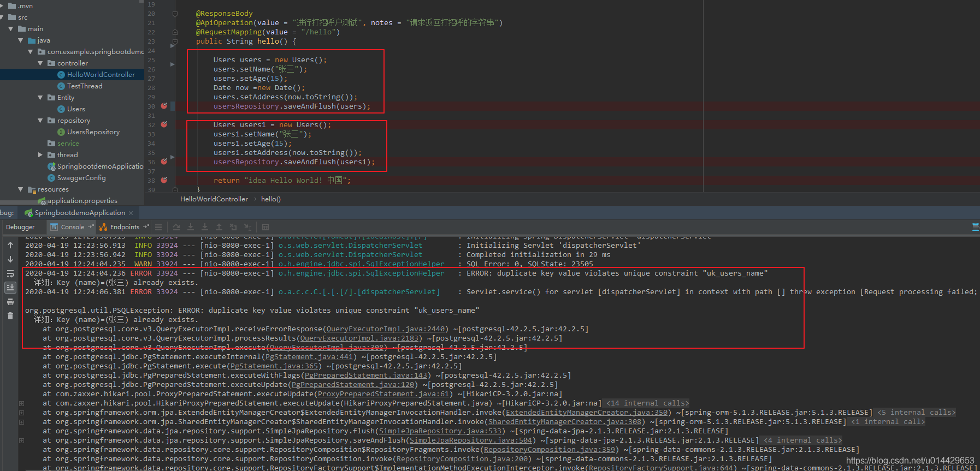Click line number 26 in editor gutter
Image resolution: width=980 pixels, height=471 pixels.
point(151,69)
